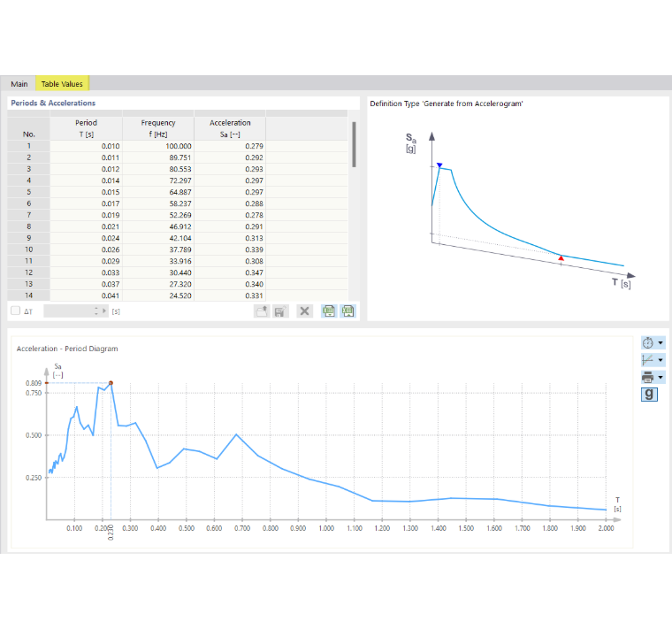
Task: Click acceleration cell 0.293
Action: 230,169
